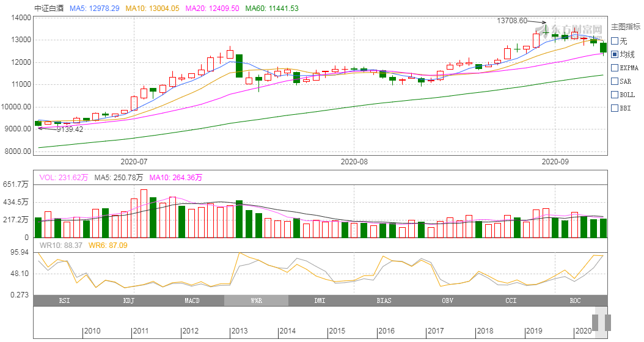Screen dimensions: 644x342
Task: Select the W%R indicator tab
Action: click(x=256, y=300)
